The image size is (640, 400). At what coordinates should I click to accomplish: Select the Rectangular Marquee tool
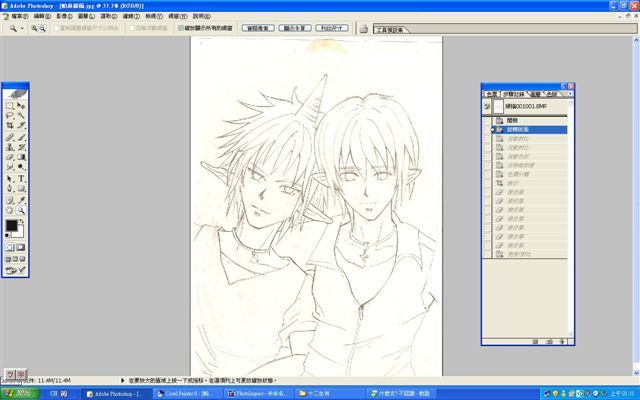coord(10,106)
